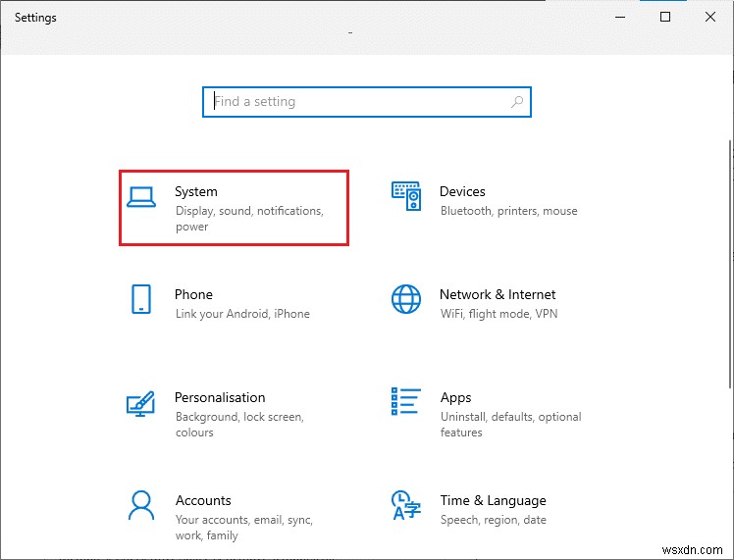Screen dimensions: 734x560
Task: Open the Phone heading
Action: [x=193, y=294]
